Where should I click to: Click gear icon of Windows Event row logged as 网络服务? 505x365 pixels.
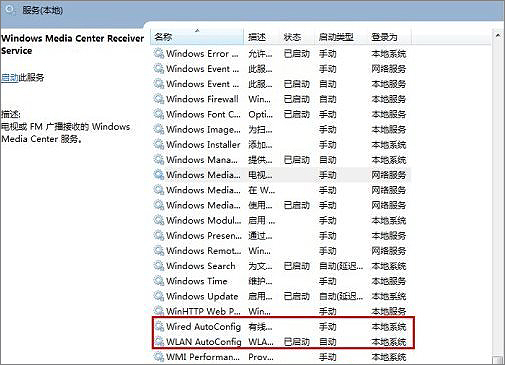pyautogui.click(x=159, y=68)
